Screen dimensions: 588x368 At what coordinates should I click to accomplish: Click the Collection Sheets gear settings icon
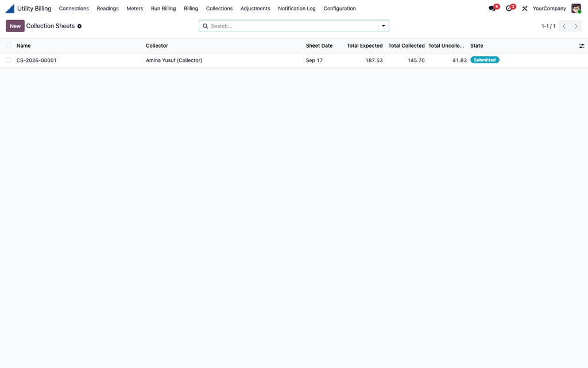point(79,26)
